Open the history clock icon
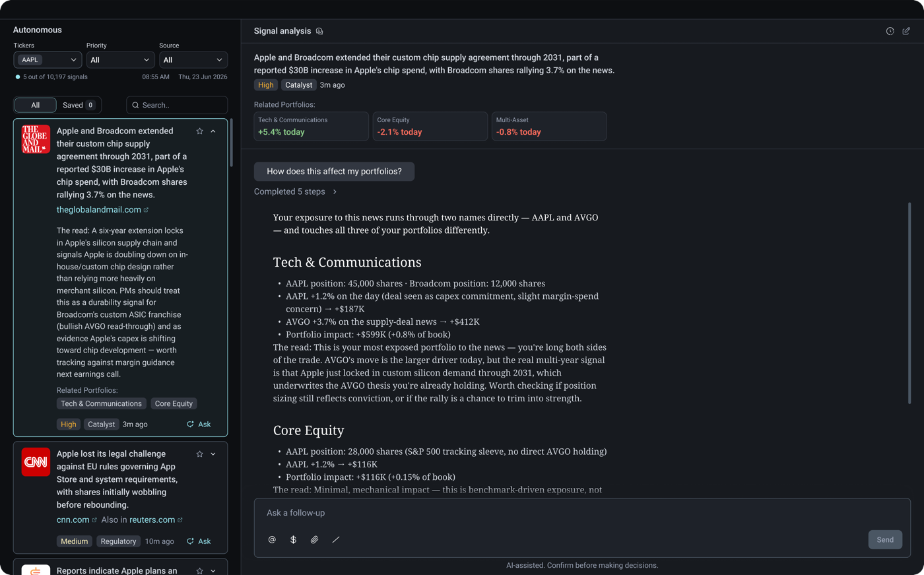The image size is (924, 575). [x=890, y=31]
